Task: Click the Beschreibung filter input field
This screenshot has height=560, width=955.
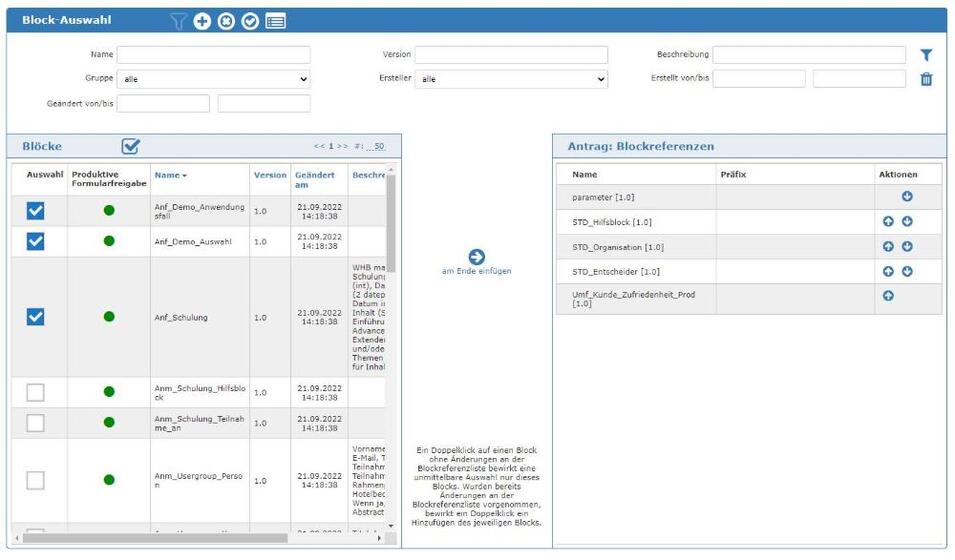Action: coord(809,55)
